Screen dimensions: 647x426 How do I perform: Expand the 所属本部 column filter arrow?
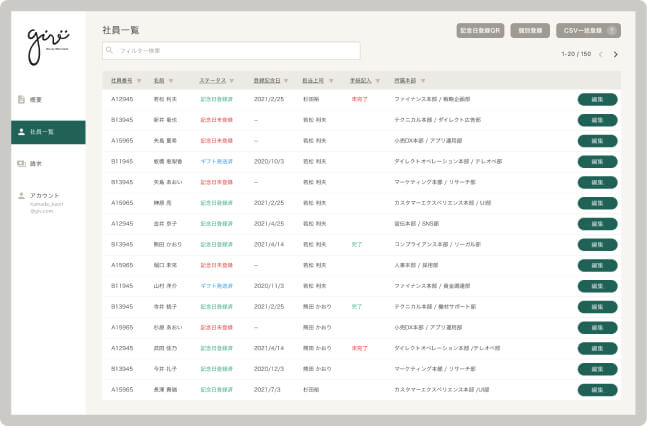[424, 80]
